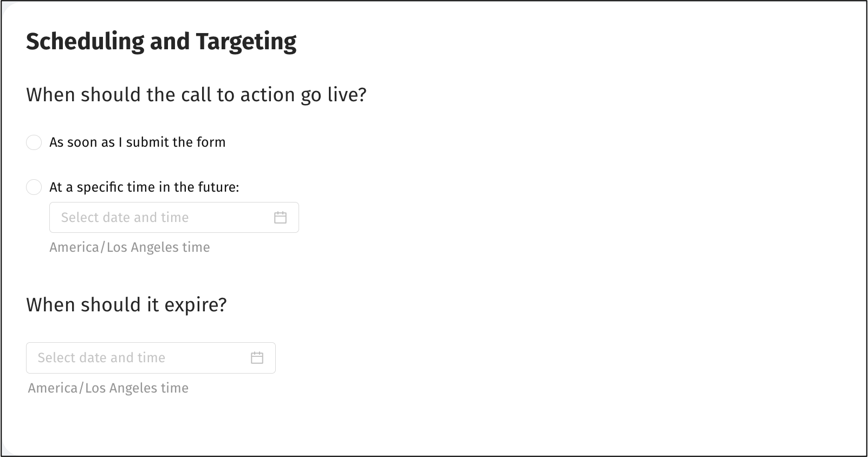Click timezone note below the go-live date field
The image size is (868, 457).
click(129, 247)
